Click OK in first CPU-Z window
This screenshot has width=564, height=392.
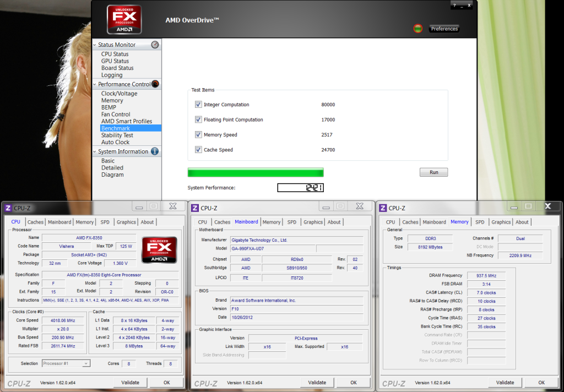pos(166,382)
